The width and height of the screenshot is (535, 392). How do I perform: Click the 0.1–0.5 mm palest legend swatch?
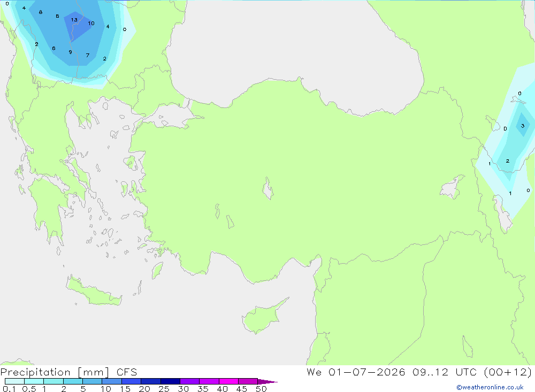tap(14, 381)
